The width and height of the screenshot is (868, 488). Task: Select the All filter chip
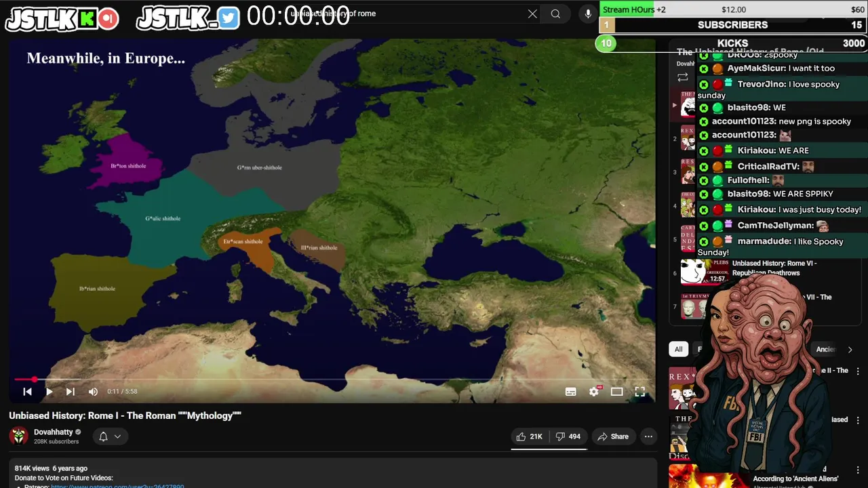[678, 349]
